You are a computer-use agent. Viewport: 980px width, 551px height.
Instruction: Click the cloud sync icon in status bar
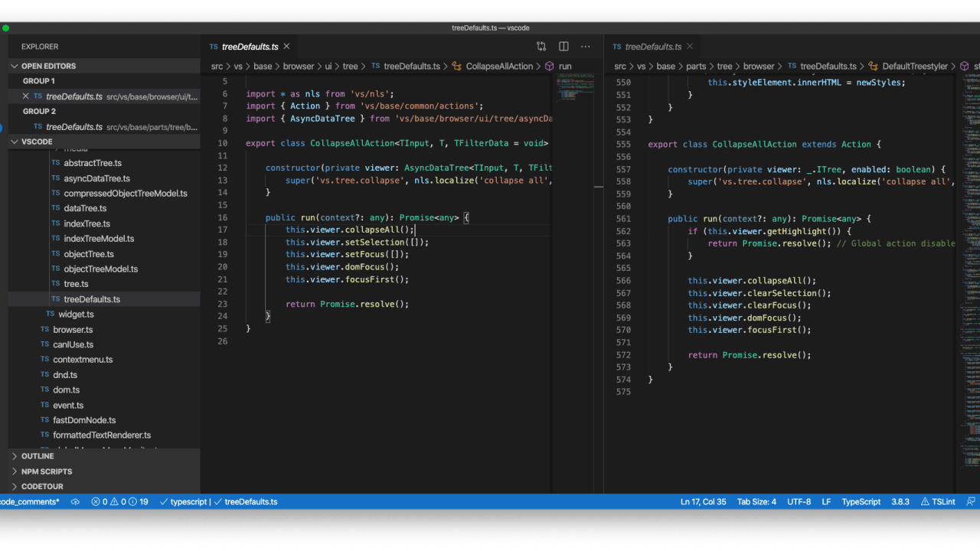75,502
